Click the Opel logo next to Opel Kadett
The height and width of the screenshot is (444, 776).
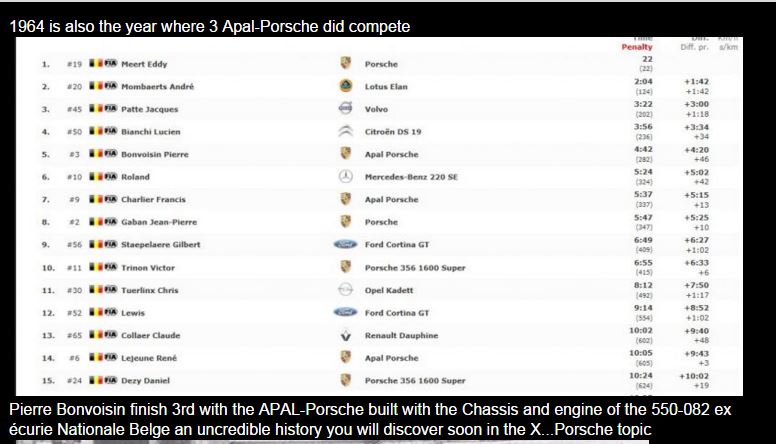tap(345, 290)
